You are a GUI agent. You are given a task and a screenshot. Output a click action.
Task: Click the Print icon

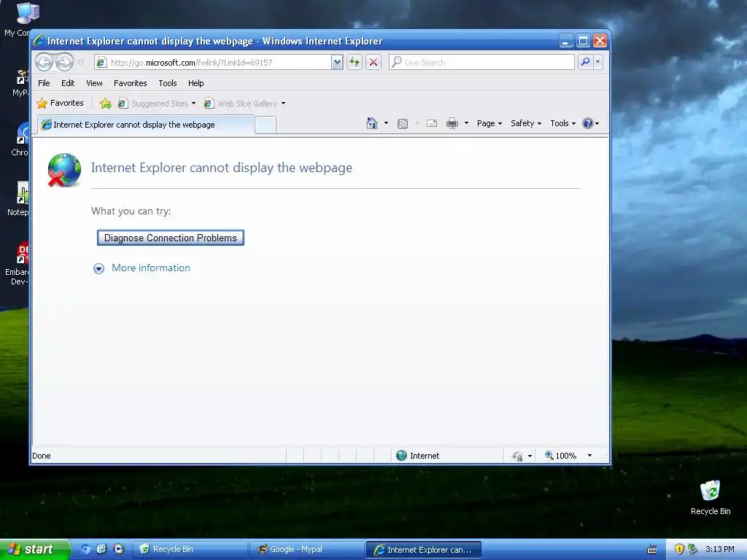[452, 123]
